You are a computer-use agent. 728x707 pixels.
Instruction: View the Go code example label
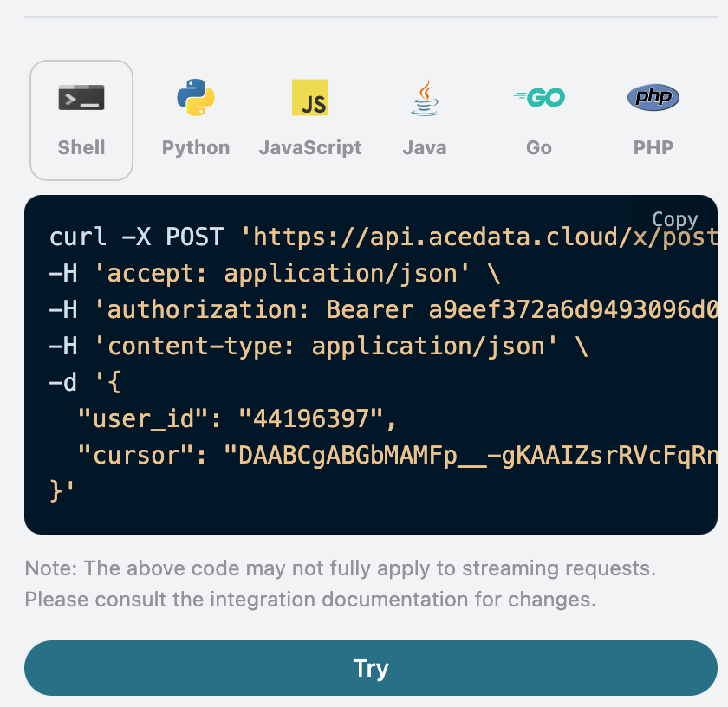click(x=539, y=147)
